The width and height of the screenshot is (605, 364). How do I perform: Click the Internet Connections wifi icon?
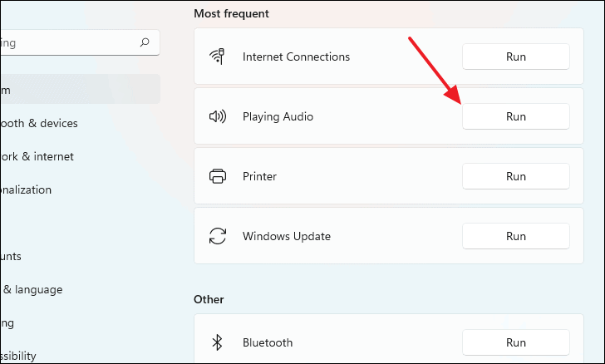pyautogui.click(x=217, y=57)
